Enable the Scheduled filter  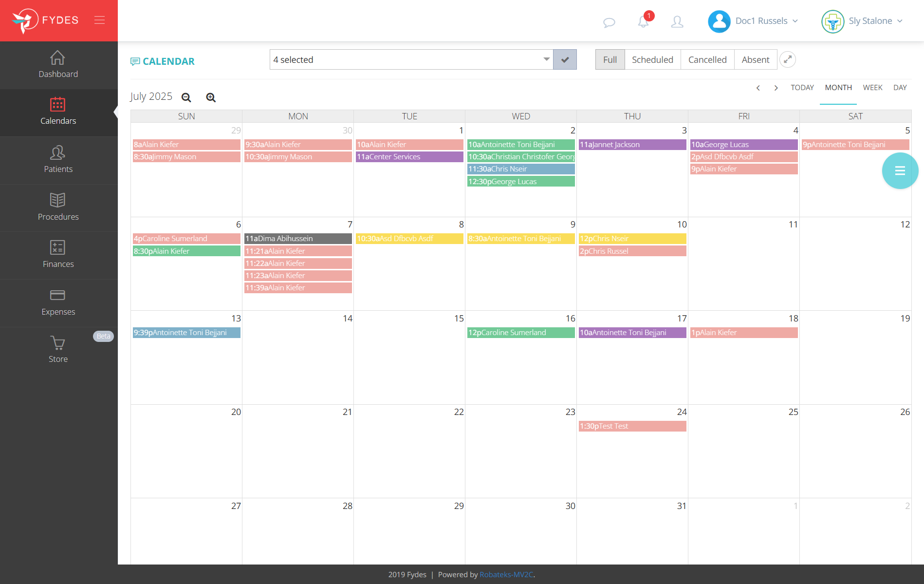652,59
